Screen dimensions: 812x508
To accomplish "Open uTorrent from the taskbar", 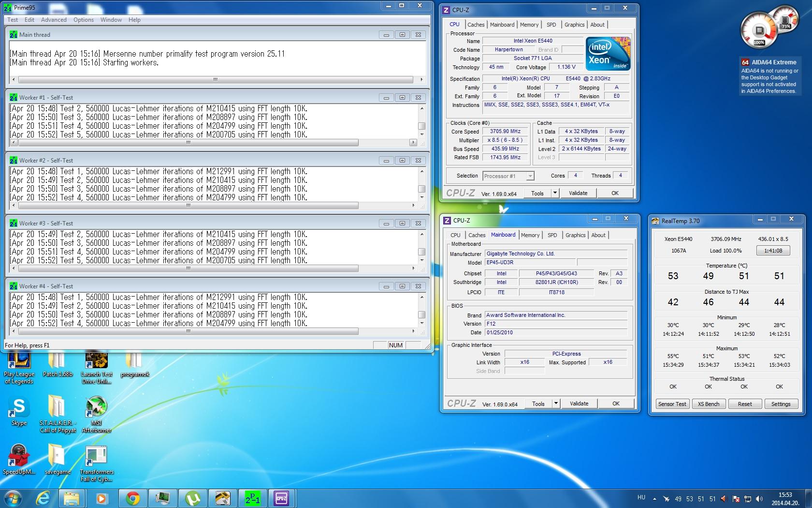I will point(192,498).
